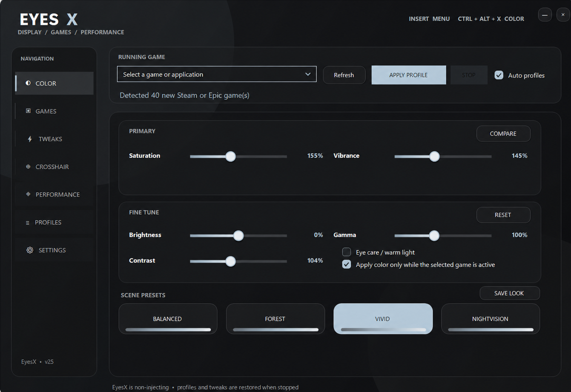Uncheck apply color only while game active
Image resolution: width=571 pixels, height=392 pixels.
pyautogui.click(x=346, y=264)
